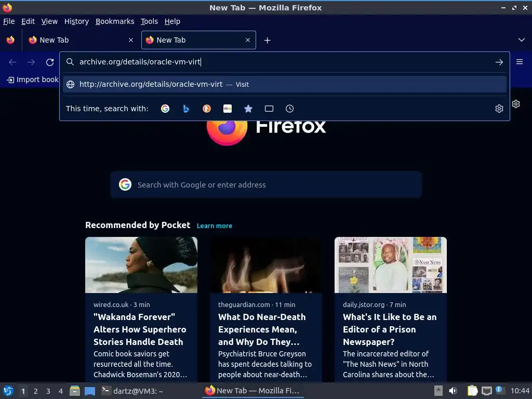Open clipboard manager tray icon

pyautogui.click(x=472, y=391)
